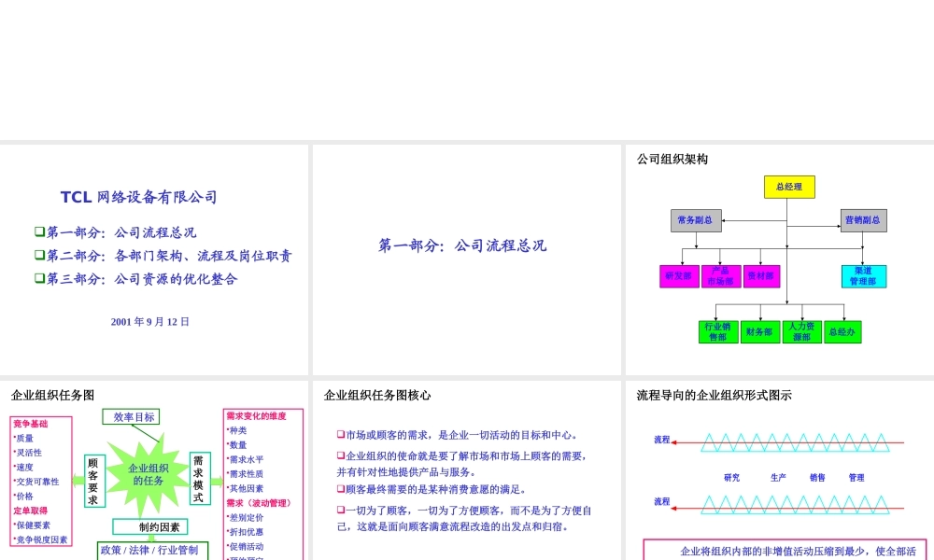934x560 pixels.
Task: Click the bullet starting 企业组织的使命
Action: pos(463,464)
